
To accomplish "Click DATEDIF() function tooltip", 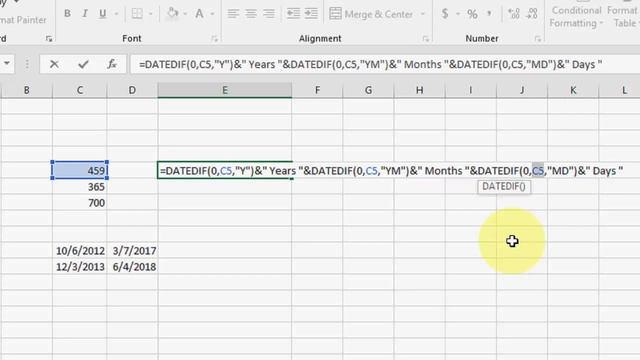I will tap(504, 187).
